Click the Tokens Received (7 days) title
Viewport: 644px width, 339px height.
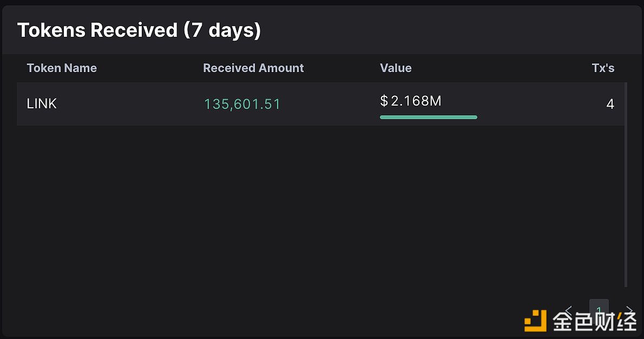pyautogui.click(x=139, y=30)
